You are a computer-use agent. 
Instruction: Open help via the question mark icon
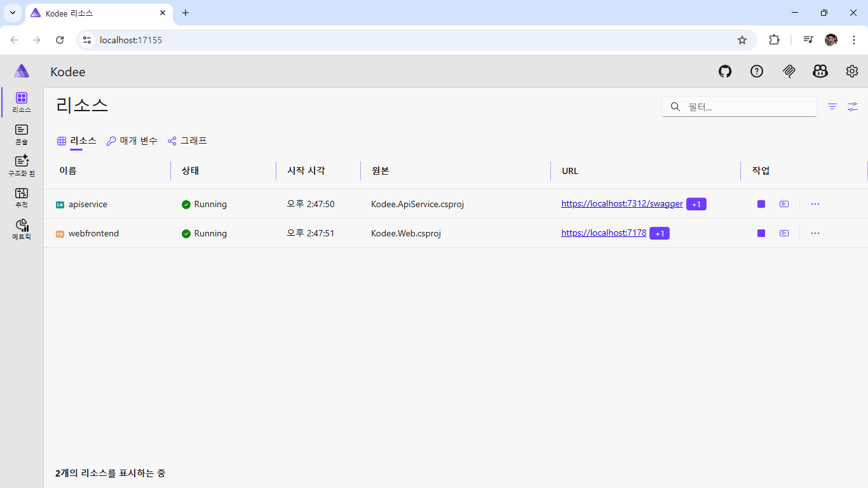(756, 71)
